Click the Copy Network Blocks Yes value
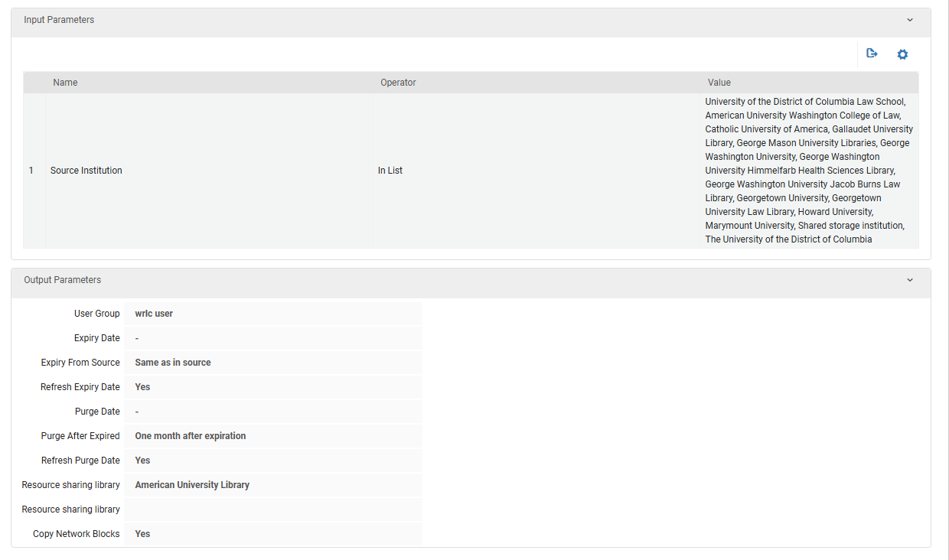The width and height of the screenshot is (949, 560). (x=142, y=533)
